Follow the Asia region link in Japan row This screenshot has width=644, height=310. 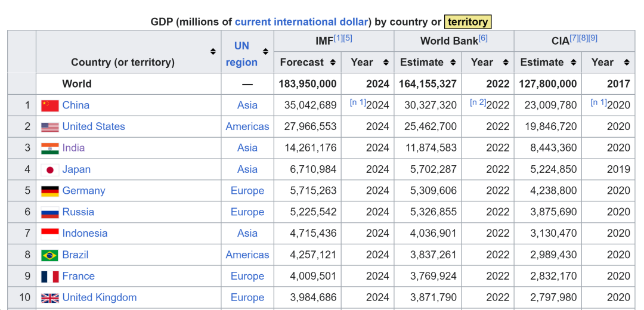tap(247, 169)
